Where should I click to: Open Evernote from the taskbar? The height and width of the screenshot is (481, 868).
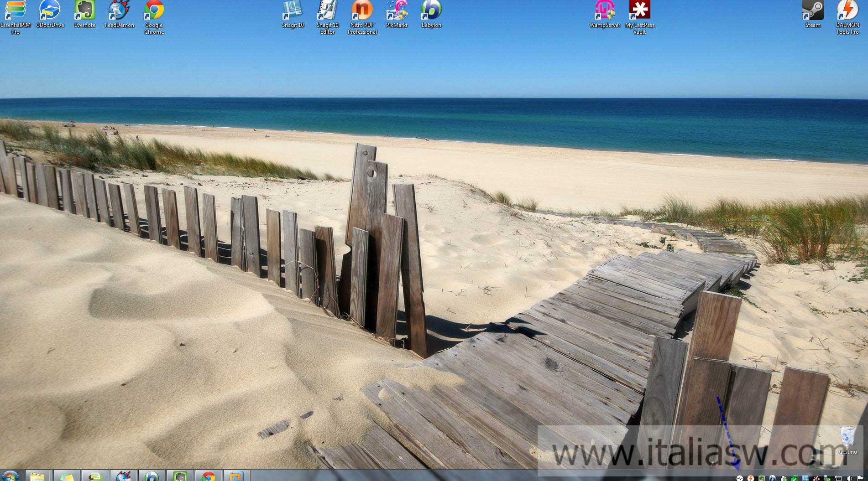[180, 476]
